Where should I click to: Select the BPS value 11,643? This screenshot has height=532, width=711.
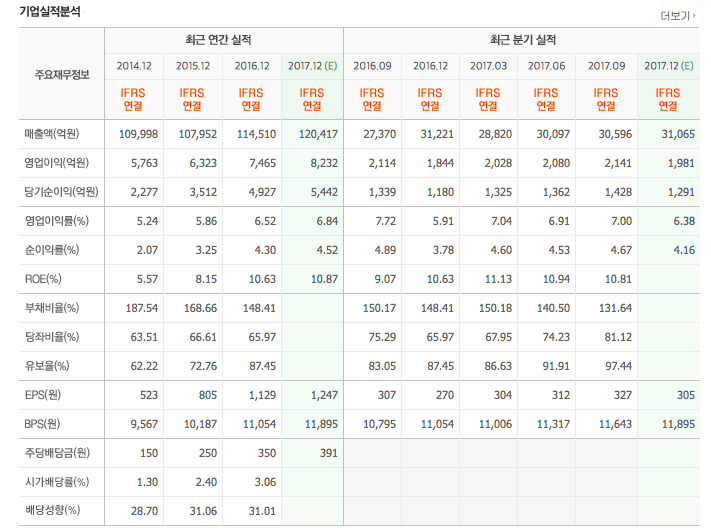point(615,425)
